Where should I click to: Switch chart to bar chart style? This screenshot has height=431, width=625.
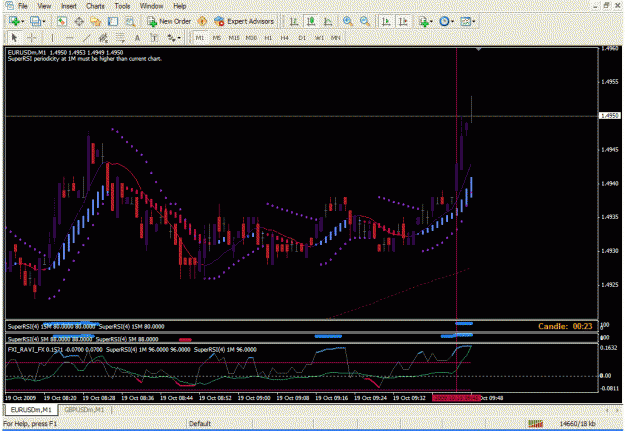coord(294,22)
